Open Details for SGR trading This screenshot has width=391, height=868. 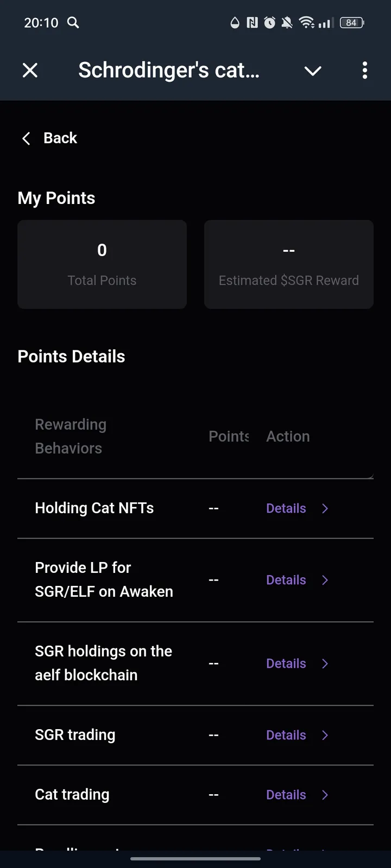pyautogui.click(x=286, y=735)
